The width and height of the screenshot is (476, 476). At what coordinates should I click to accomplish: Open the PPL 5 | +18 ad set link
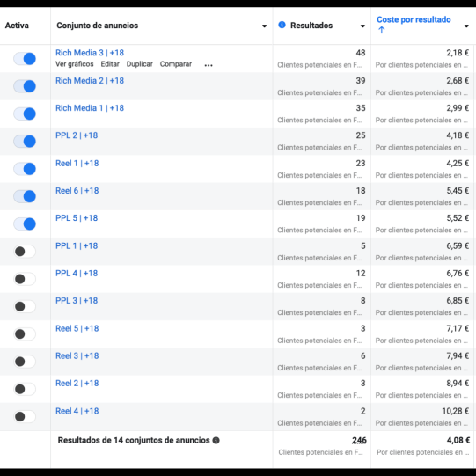pos(77,218)
